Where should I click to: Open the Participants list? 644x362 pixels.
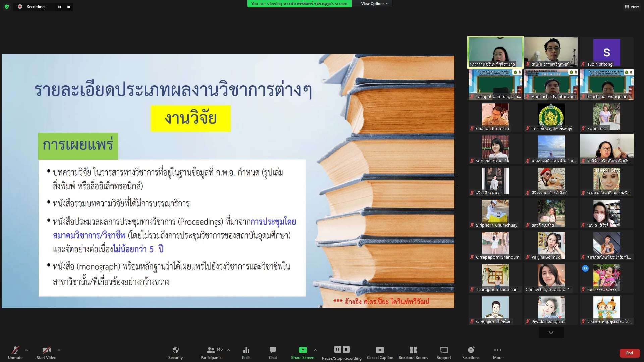pyautogui.click(x=211, y=353)
